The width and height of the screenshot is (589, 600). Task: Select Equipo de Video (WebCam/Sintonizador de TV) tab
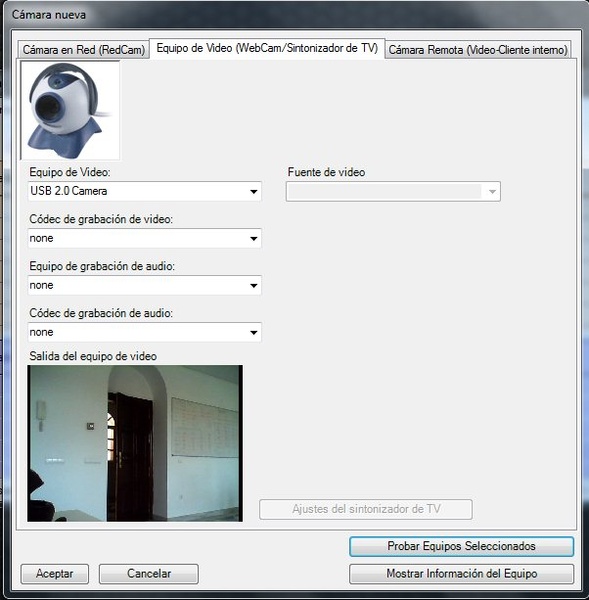(x=267, y=48)
